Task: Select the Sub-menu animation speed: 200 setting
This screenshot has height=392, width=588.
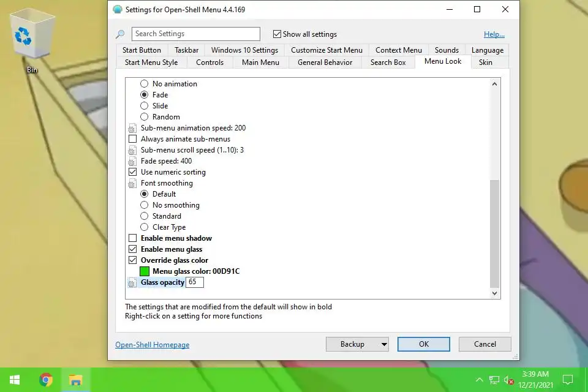Action: pyautogui.click(x=193, y=128)
